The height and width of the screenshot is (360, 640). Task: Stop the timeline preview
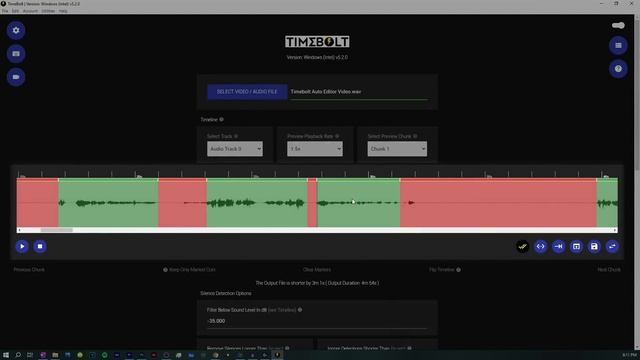(40, 246)
